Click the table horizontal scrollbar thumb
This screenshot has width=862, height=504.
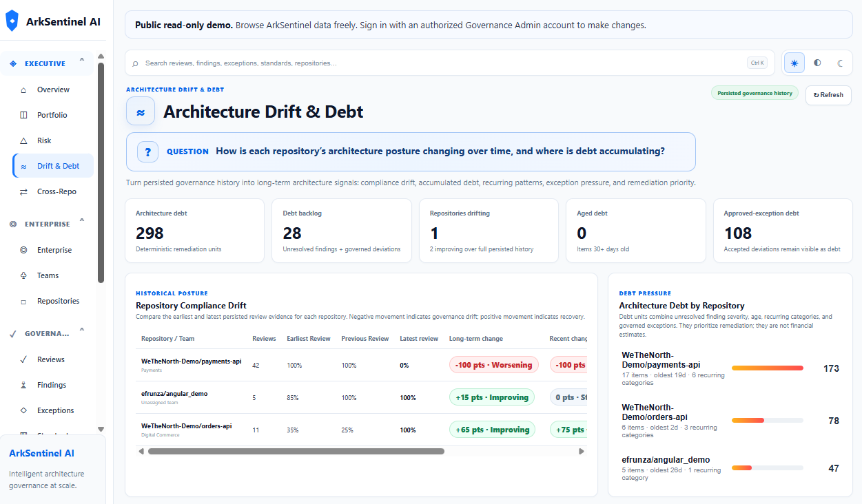pyautogui.click(x=296, y=452)
